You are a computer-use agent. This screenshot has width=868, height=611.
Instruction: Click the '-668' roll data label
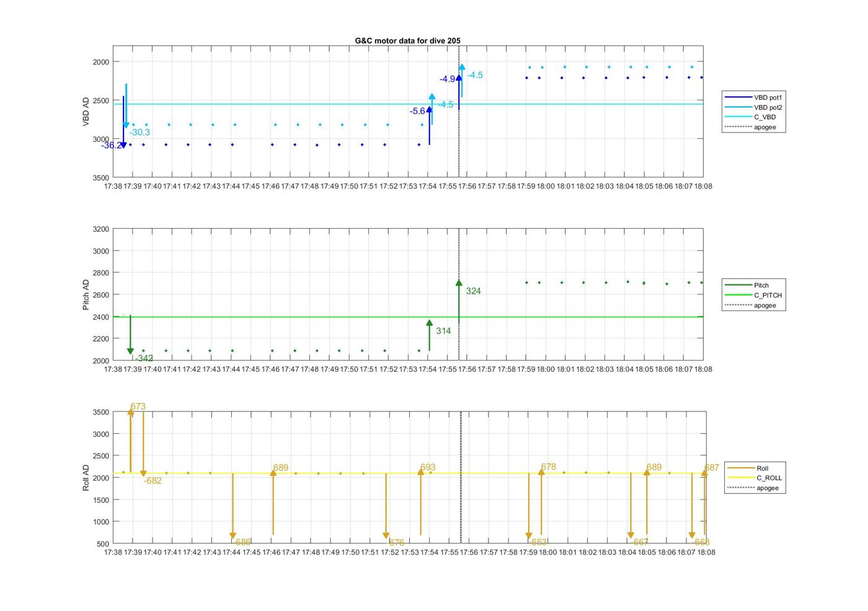(x=701, y=542)
